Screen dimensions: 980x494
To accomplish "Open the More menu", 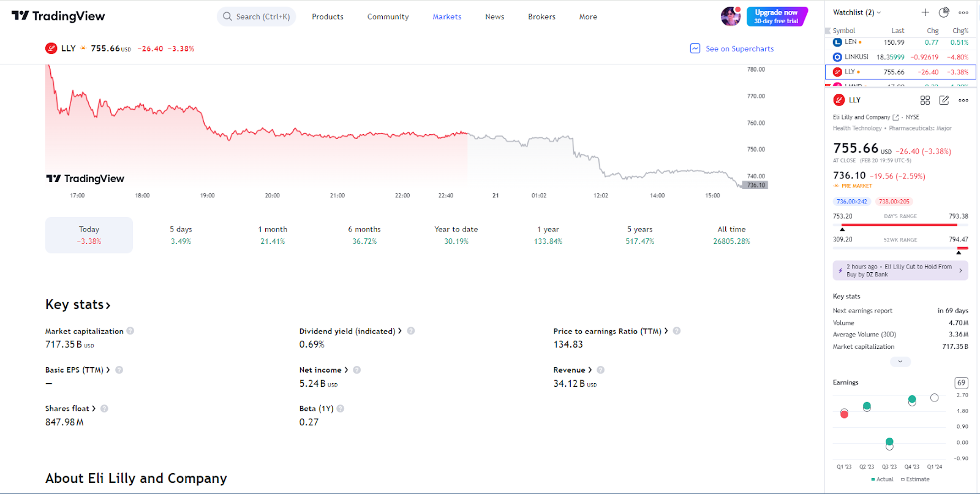I will coord(588,17).
